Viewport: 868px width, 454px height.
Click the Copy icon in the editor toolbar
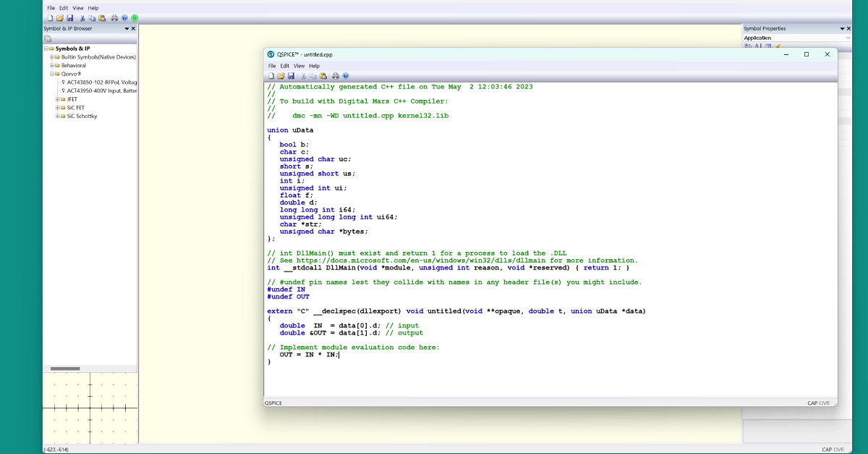[313, 76]
